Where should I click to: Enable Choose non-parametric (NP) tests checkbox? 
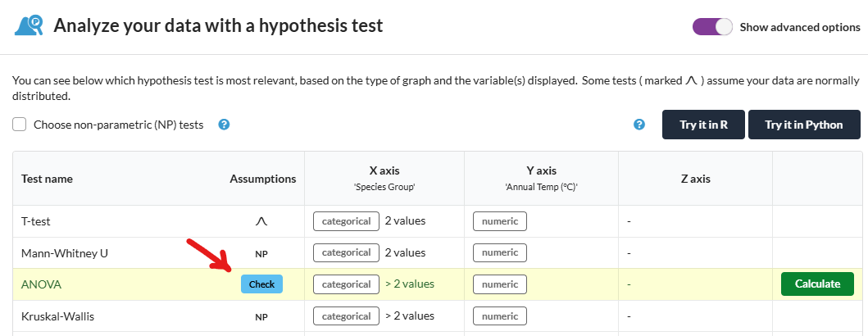pyautogui.click(x=20, y=125)
